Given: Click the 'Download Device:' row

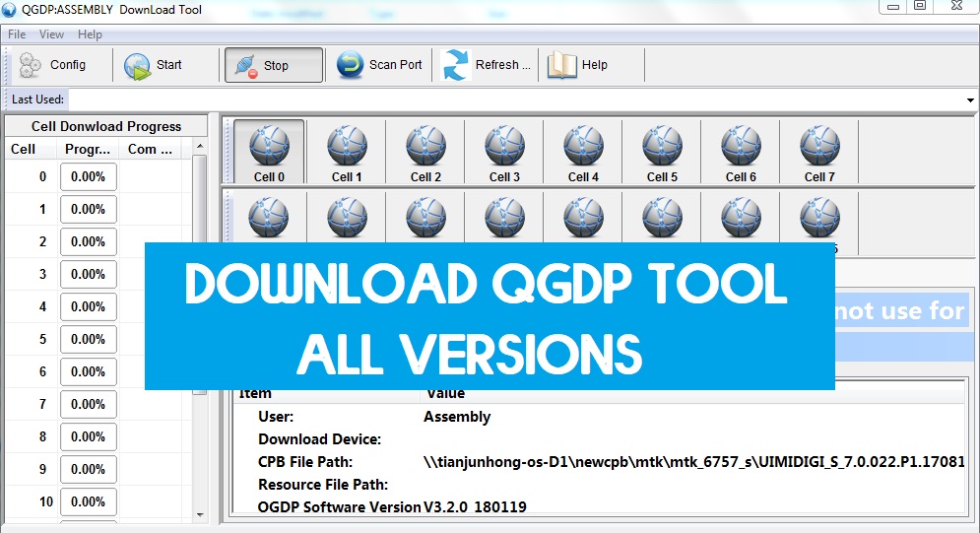Looking at the screenshot, I should pyautogui.click(x=319, y=439).
